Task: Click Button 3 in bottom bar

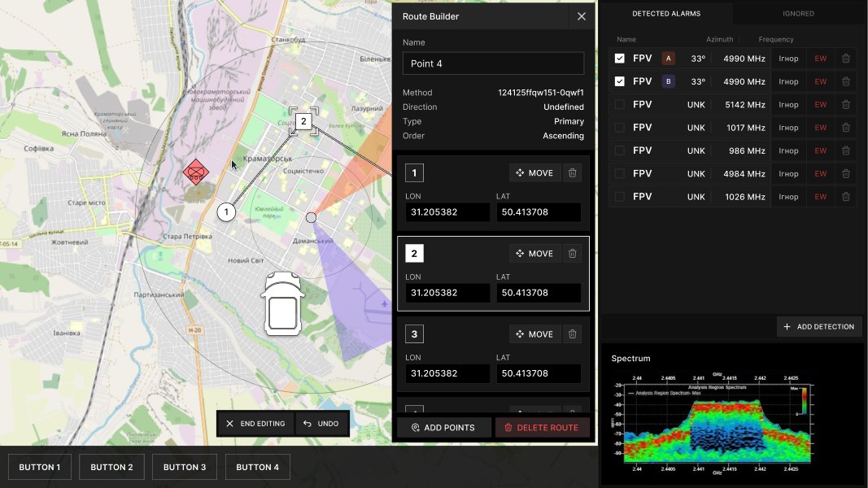Action: [185, 467]
